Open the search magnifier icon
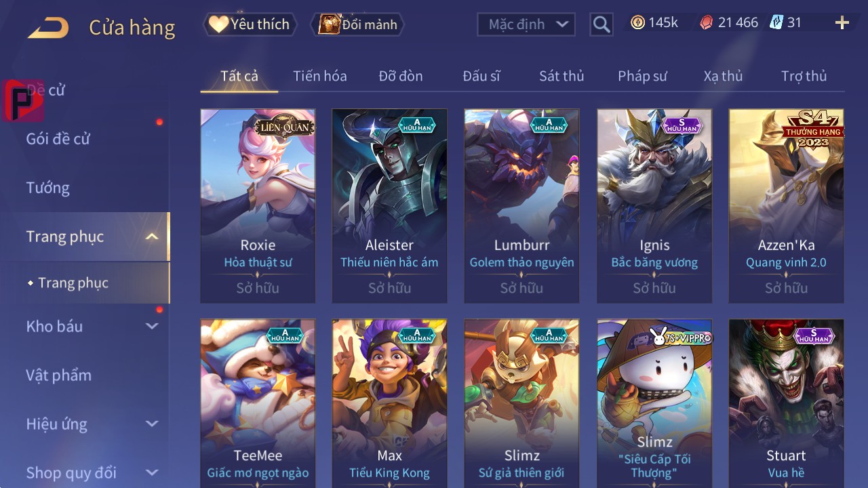 point(601,24)
